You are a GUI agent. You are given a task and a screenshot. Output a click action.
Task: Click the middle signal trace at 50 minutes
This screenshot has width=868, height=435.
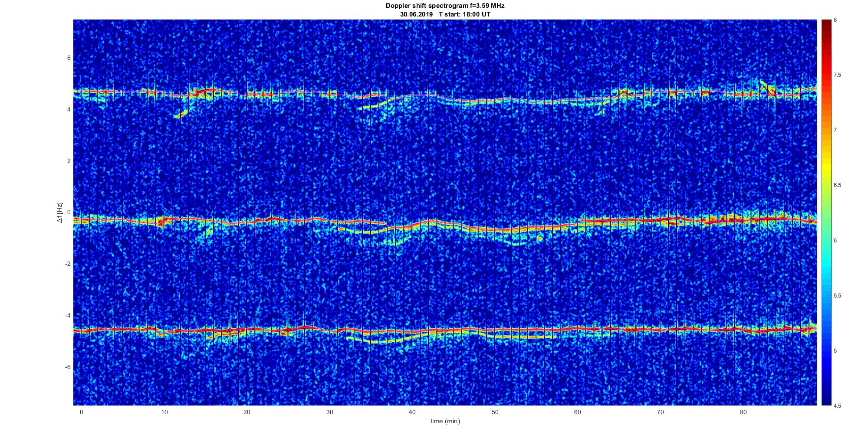495,230
